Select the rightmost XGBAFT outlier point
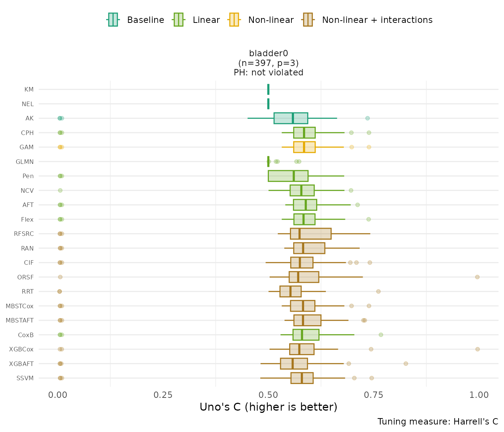The image size is (504, 432). 406,363
